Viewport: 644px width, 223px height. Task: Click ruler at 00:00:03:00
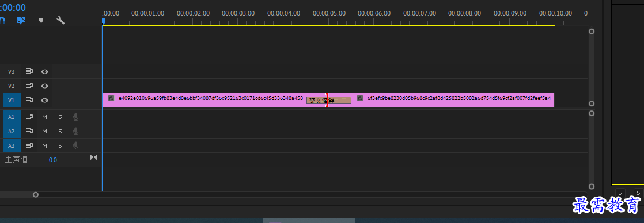[x=238, y=13]
